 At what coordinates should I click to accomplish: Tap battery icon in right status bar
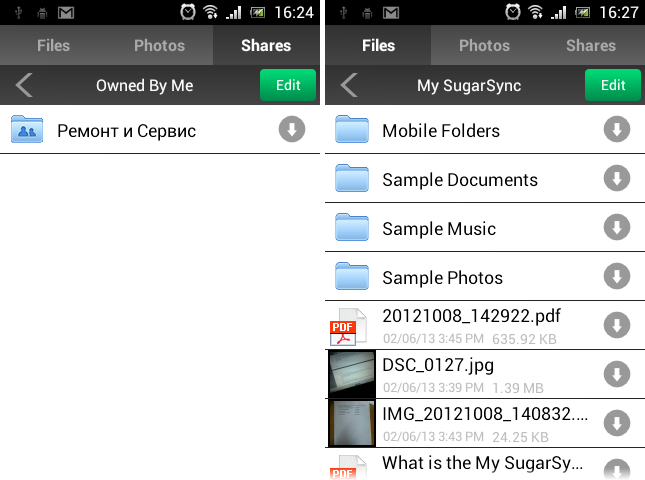[582, 13]
